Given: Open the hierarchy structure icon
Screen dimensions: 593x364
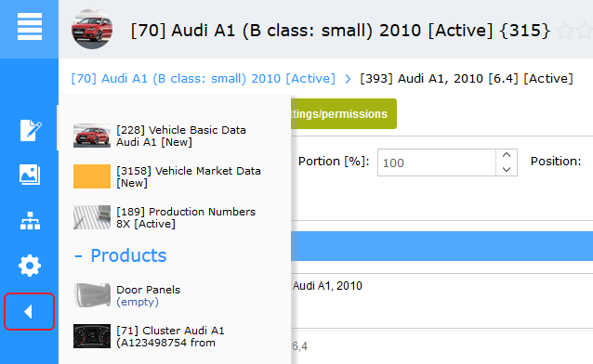Looking at the screenshot, I should [30, 221].
